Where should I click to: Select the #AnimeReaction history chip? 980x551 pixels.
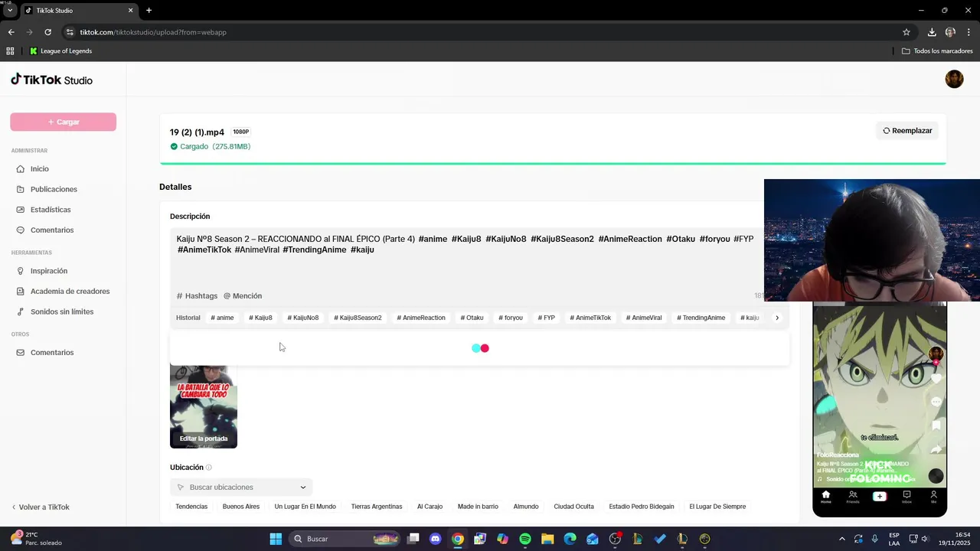(x=421, y=318)
